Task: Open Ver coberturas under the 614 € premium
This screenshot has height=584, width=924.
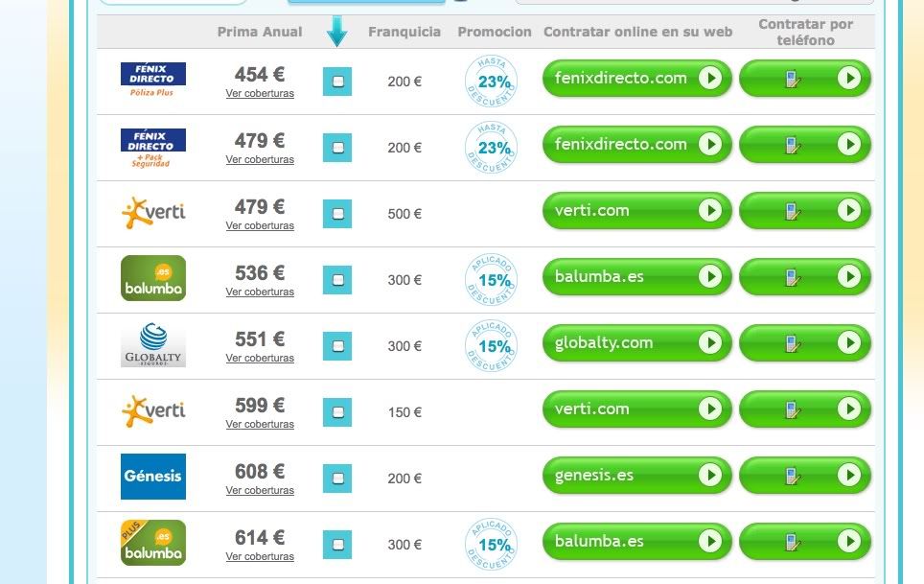Action: [x=260, y=556]
